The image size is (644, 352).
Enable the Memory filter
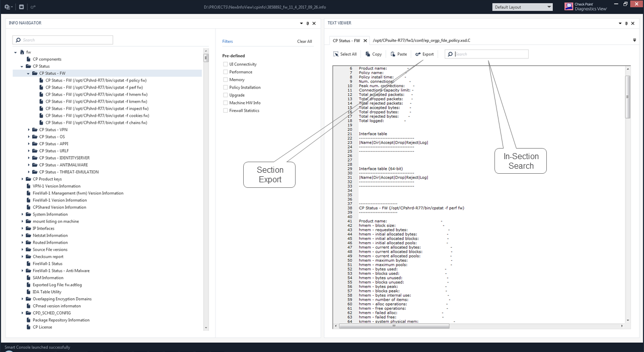coord(226,80)
